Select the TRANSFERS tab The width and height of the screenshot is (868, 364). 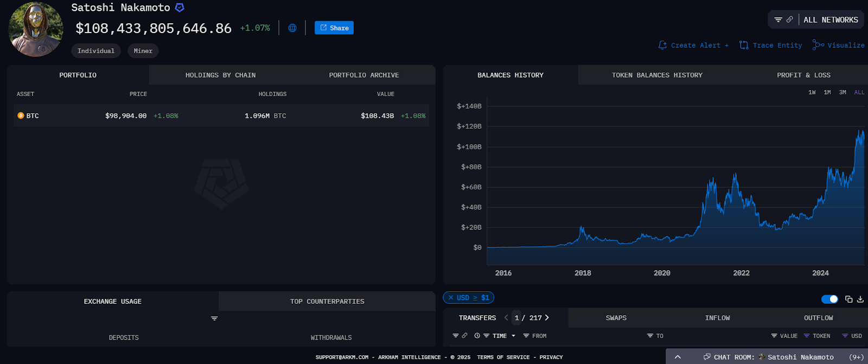(x=477, y=318)
